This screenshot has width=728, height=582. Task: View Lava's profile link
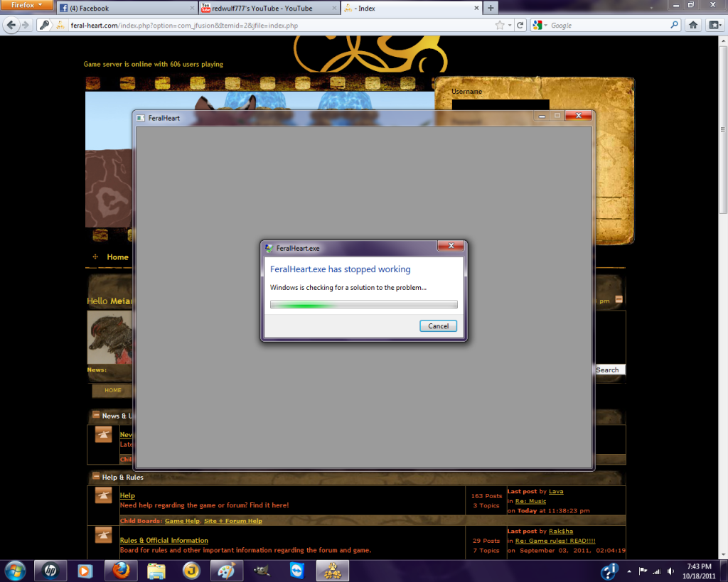tap(556, 492)
